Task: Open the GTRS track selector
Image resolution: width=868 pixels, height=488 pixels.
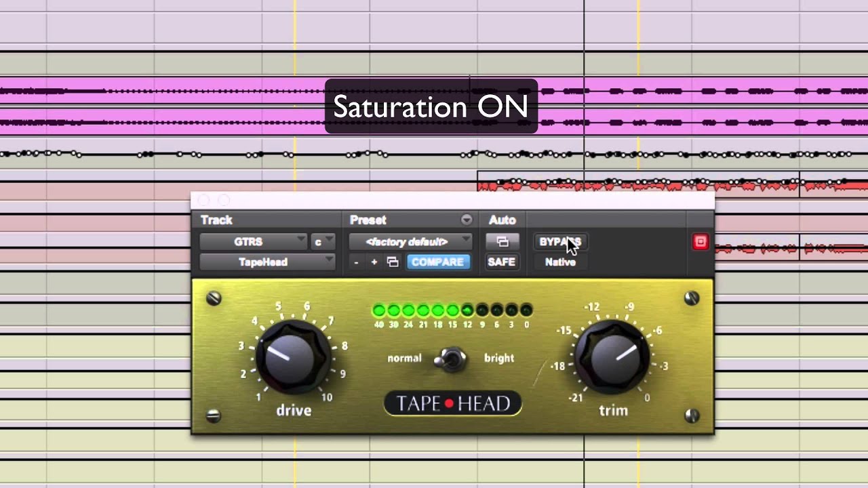Action: pyautogui.click(x=253, y=242)
